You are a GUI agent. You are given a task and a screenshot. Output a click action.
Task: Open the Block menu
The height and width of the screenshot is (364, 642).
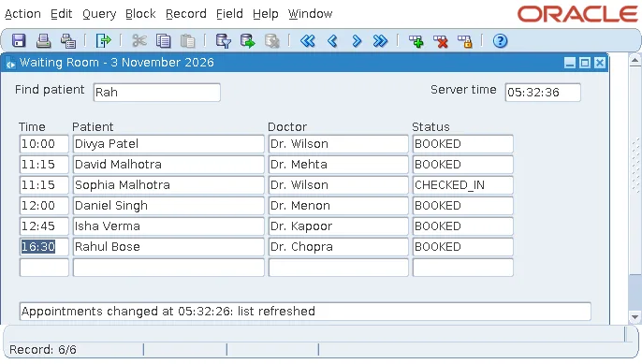[x=140, y=14]
